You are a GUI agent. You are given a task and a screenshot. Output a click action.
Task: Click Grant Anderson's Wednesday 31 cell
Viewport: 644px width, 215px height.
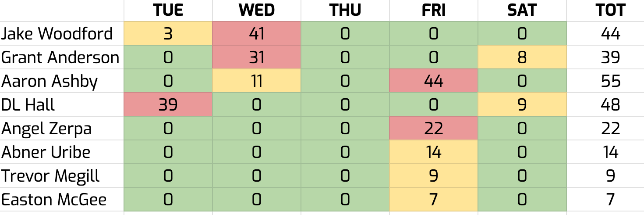pyautogui.click(x=257, y=57)
